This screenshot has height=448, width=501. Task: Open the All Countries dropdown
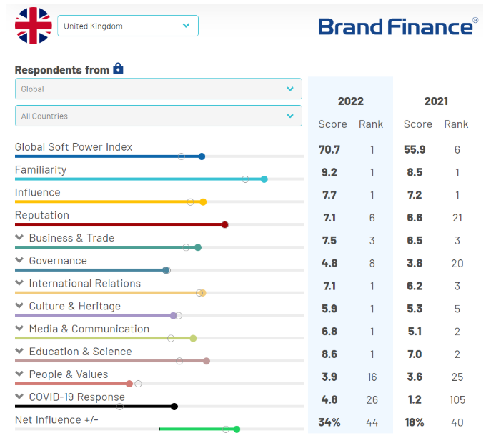coord(158,116)
